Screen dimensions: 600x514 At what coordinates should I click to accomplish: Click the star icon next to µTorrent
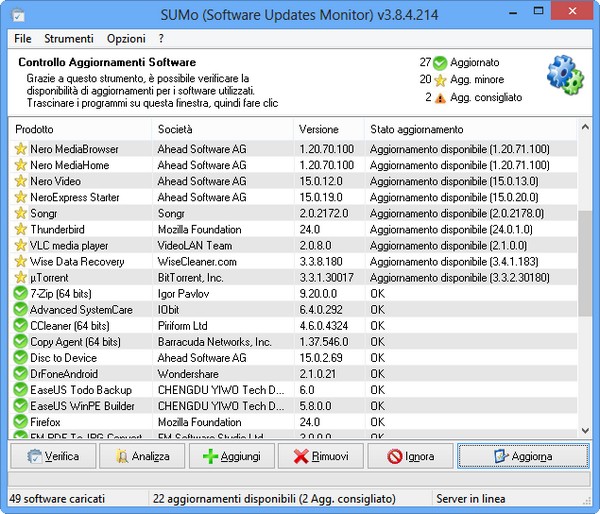pos(20,277)
